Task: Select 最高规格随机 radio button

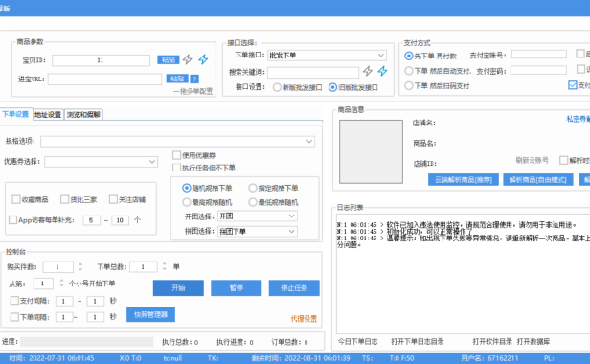Action: click(x=207, y=202)
